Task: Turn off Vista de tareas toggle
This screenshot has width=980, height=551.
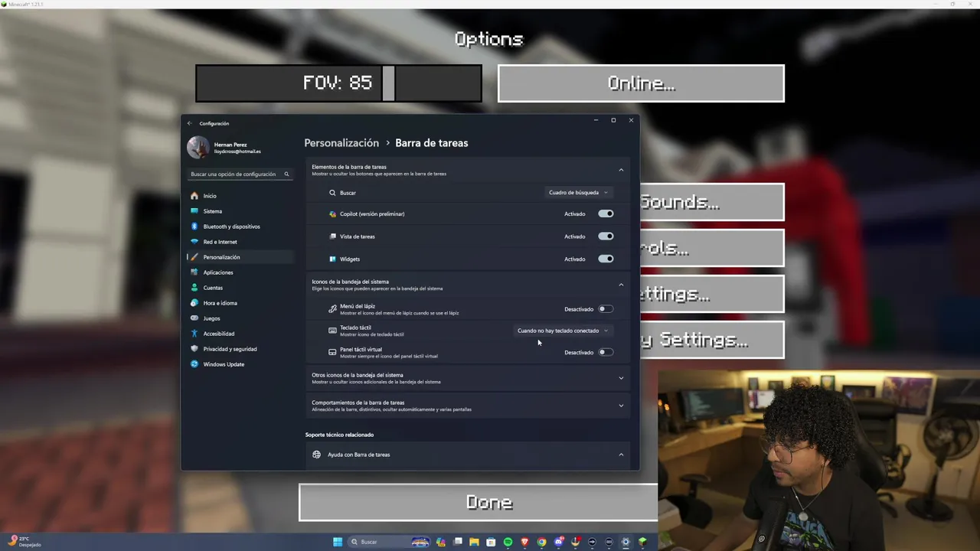Action: point(606,236)
